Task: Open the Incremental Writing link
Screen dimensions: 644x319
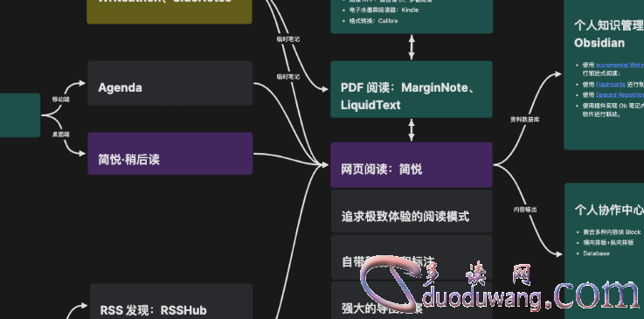Action: (x=620, y=66)
